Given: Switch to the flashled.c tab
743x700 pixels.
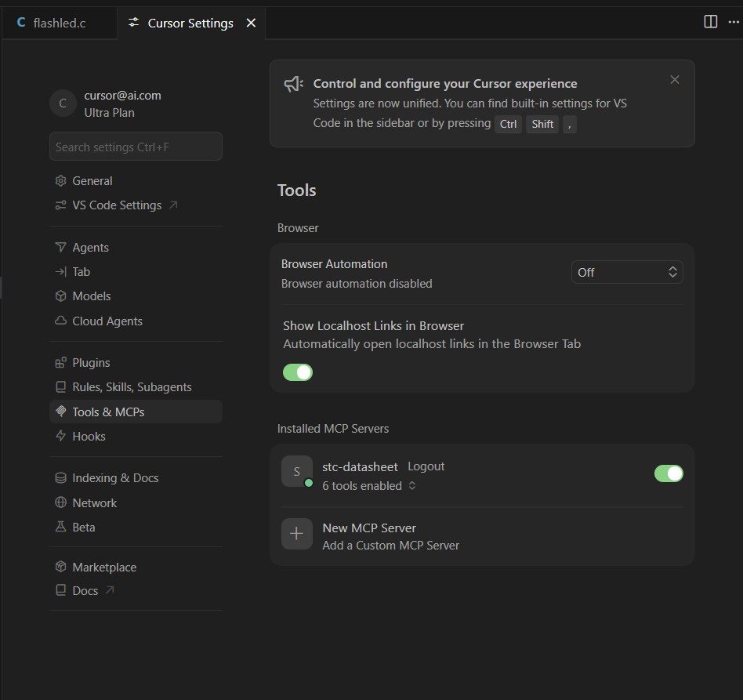Looking at the screenshot, I should pyautogui.click(x=60, y=23).
